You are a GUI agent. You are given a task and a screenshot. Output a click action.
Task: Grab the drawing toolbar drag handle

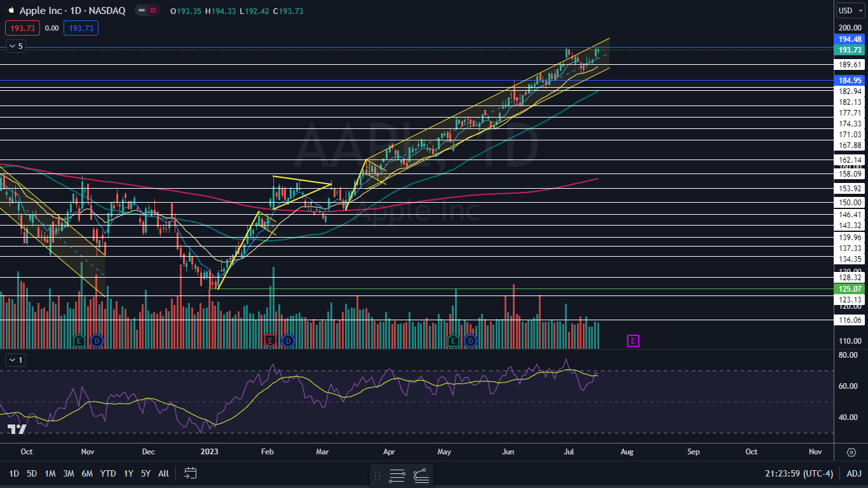click(x=377, y=475)
